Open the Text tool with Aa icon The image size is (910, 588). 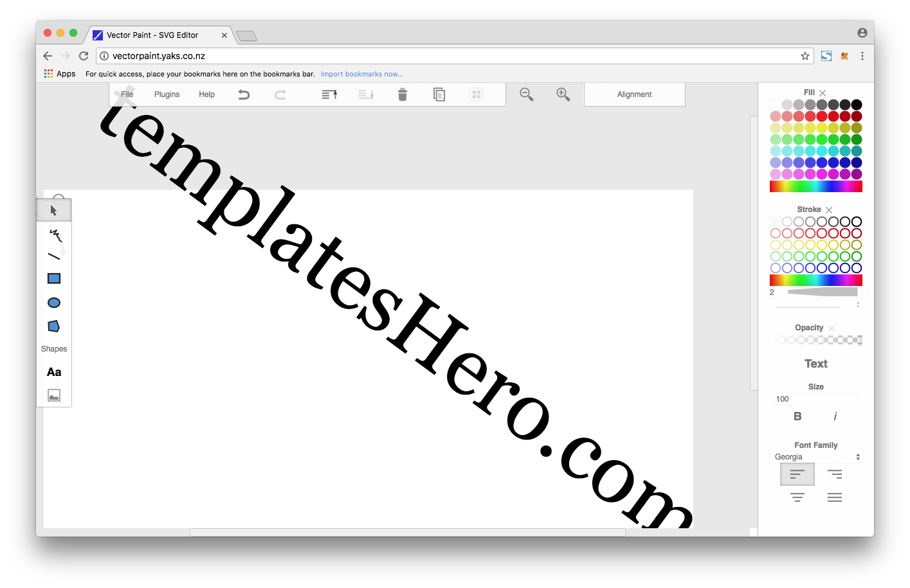[54, 371]
